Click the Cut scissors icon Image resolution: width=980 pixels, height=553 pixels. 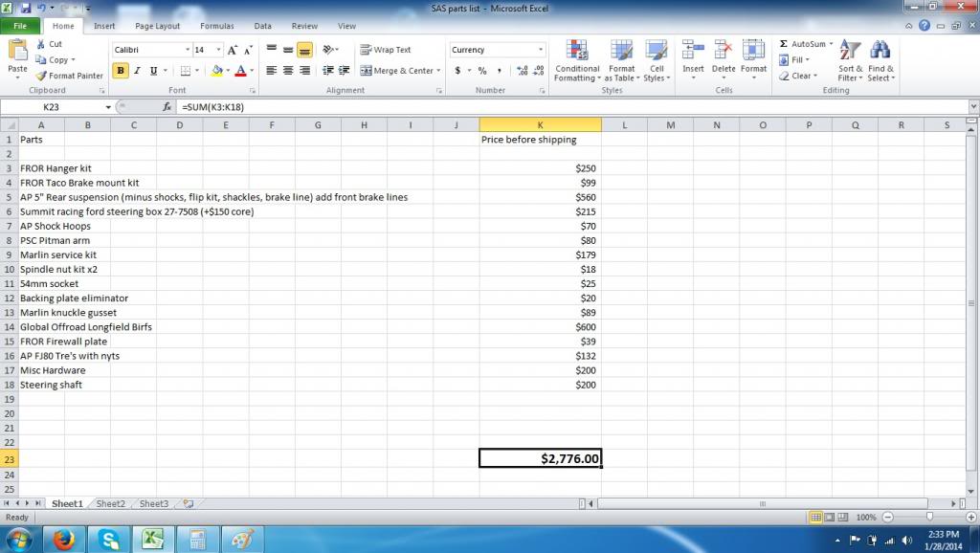click(41, 44)
